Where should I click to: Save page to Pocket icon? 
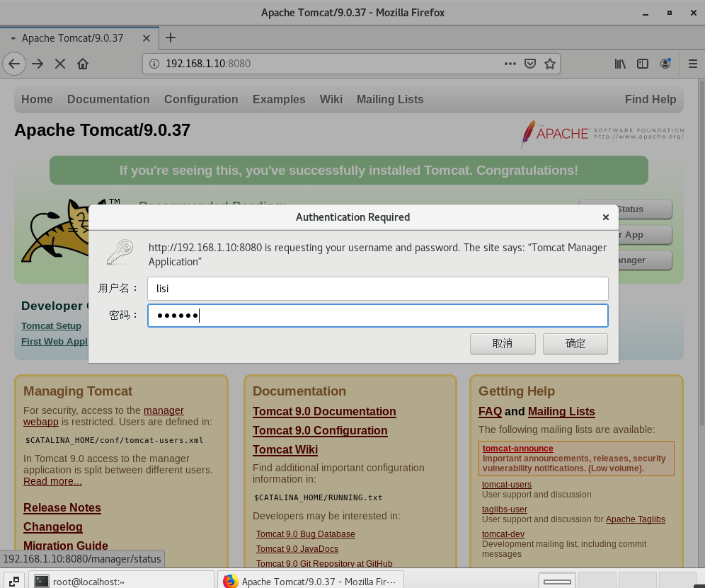pos(530,64)
